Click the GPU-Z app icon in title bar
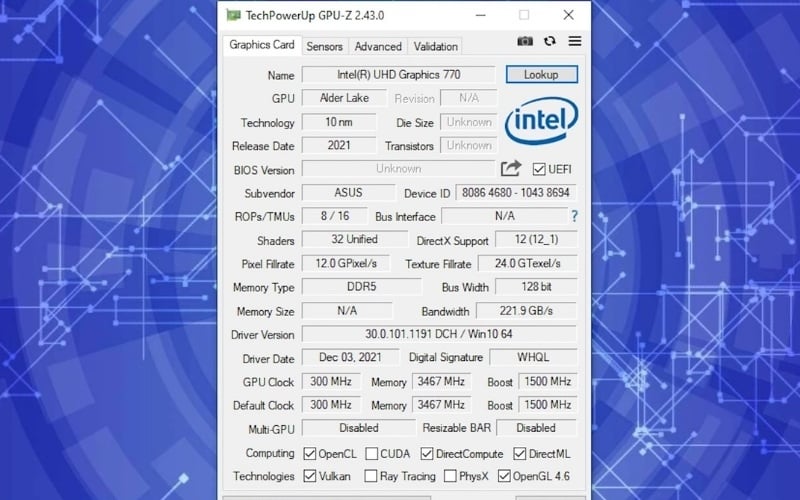This screenshot has height=500, width=800. pos(233,15)
